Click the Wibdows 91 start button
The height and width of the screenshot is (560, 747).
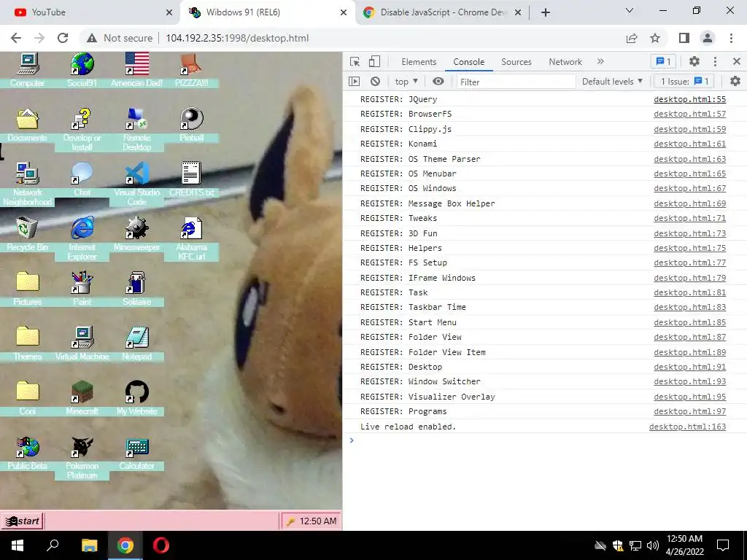point(23,521)
